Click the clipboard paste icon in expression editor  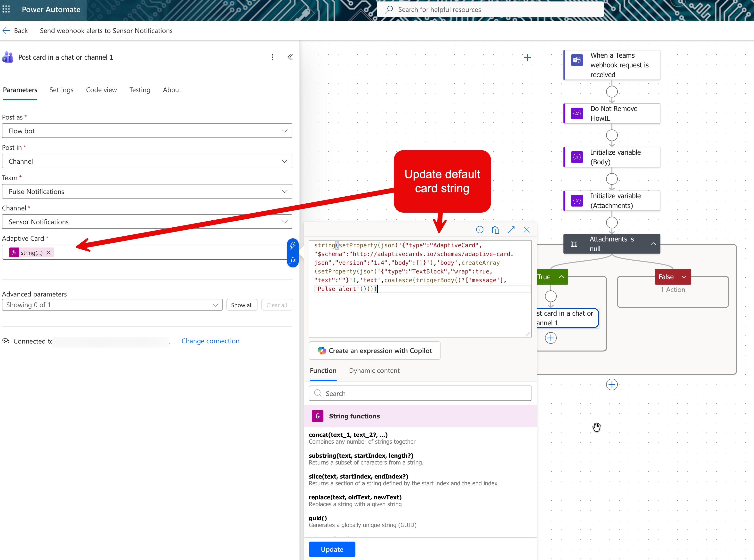pyautogui.click(x=495, y=230)
